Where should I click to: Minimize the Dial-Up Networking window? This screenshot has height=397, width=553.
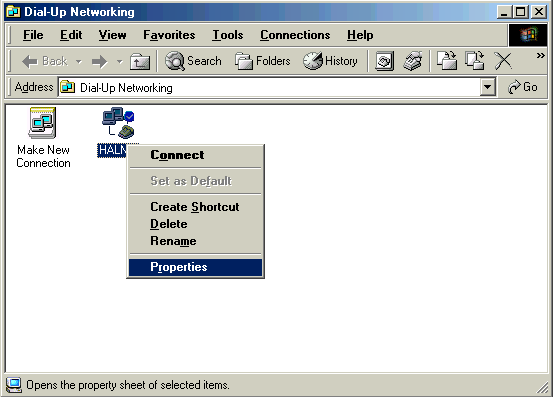(x=504, y=12)
